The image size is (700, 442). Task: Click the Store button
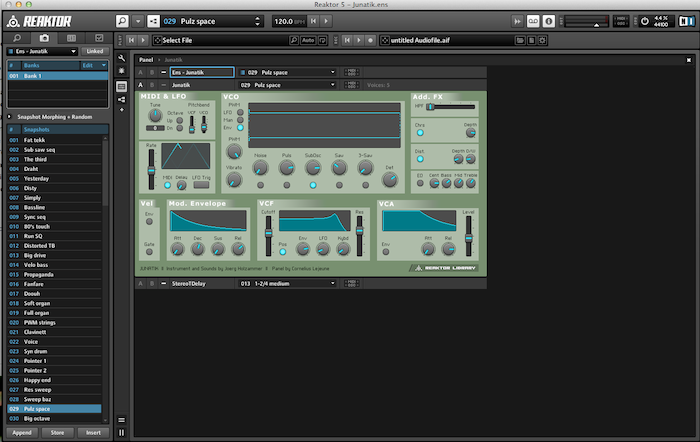[x=57, y=433]
